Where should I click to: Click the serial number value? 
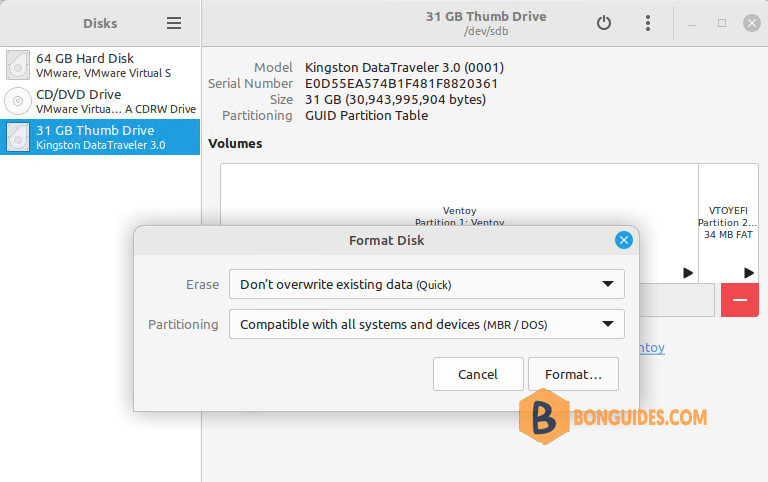click(401, 84)
